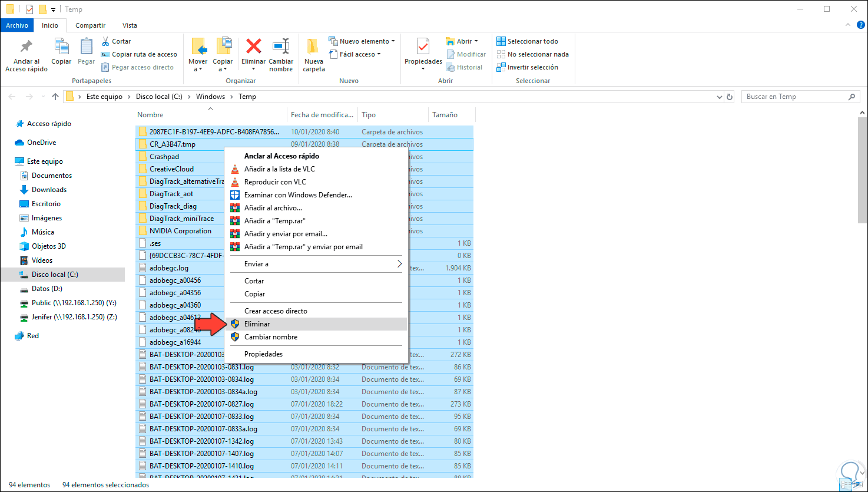Open the Mover a folder menu
868x492 pixels.
[198, 55]
